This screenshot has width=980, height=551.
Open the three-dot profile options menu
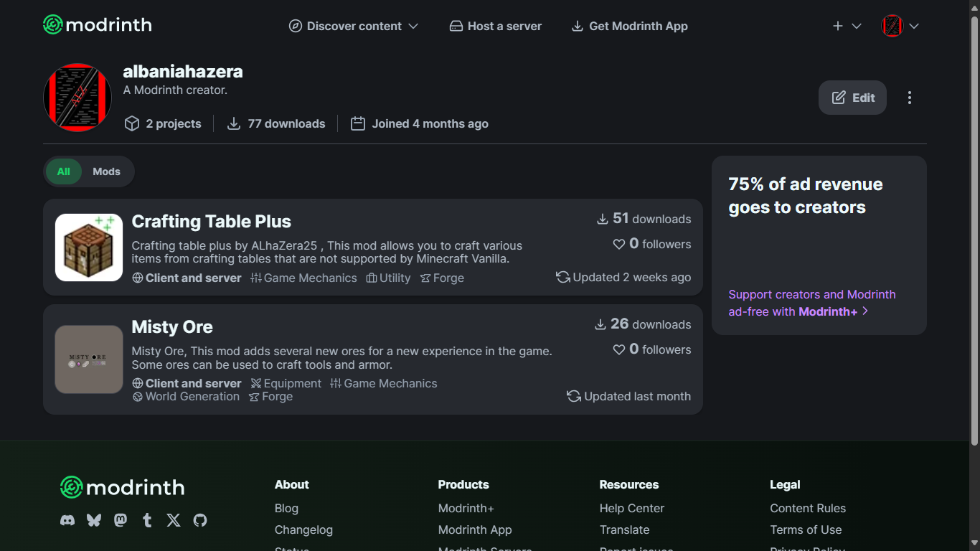[x=909, y=98]
